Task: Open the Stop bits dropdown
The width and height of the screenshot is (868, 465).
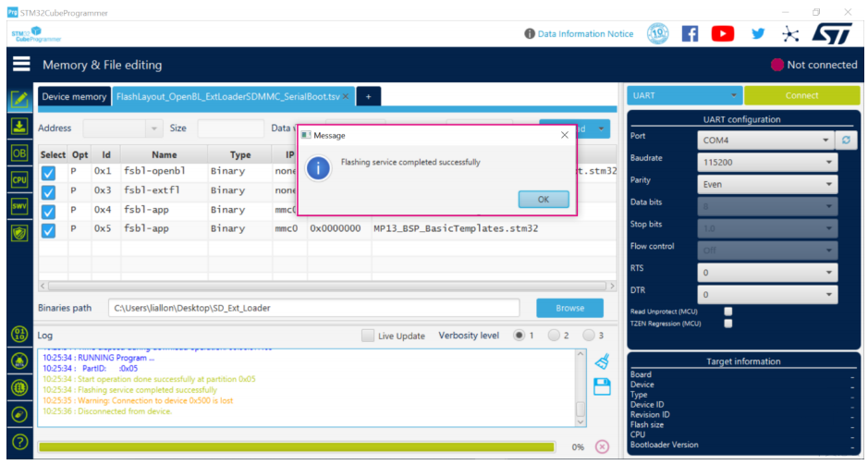Action: click(x=767, y=228)
